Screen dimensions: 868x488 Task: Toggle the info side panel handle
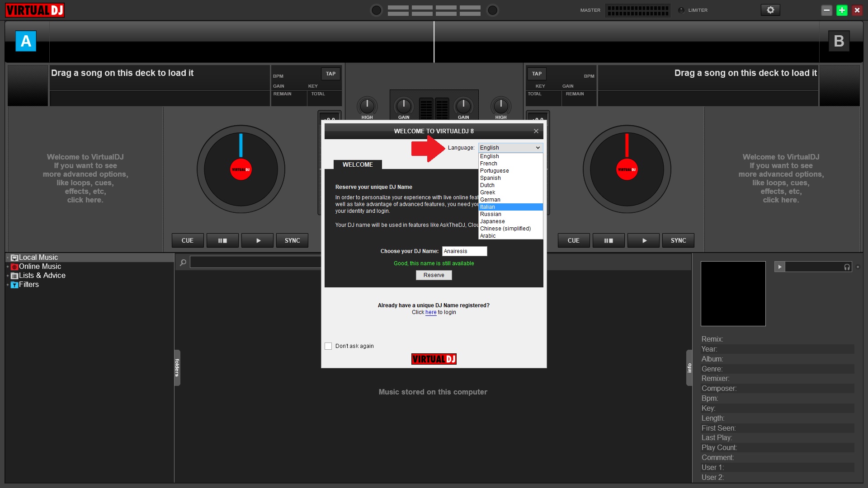[x=689, y=367]
